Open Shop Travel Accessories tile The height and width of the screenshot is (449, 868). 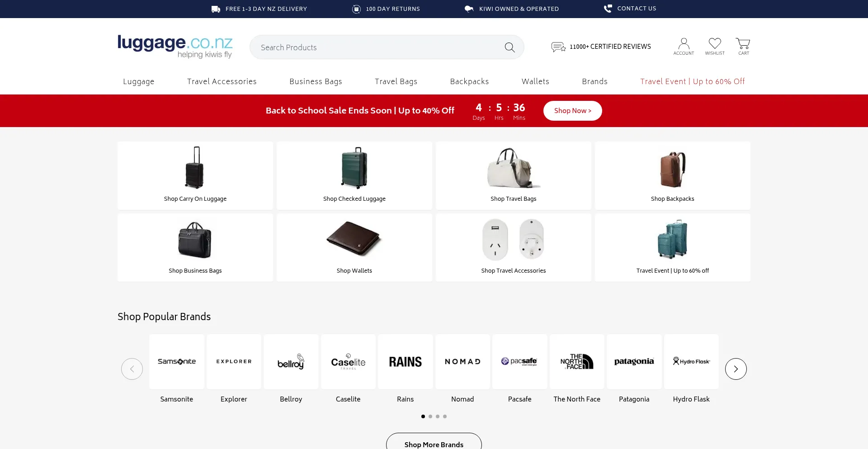click(x=514, y=247)
